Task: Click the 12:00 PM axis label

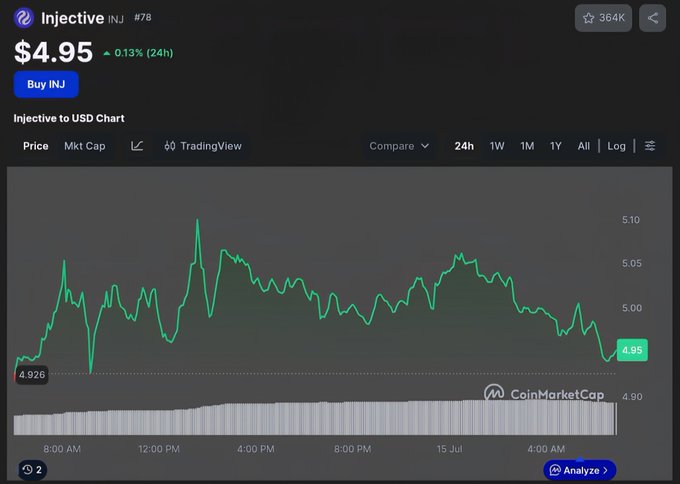Action: pos(159,449)
